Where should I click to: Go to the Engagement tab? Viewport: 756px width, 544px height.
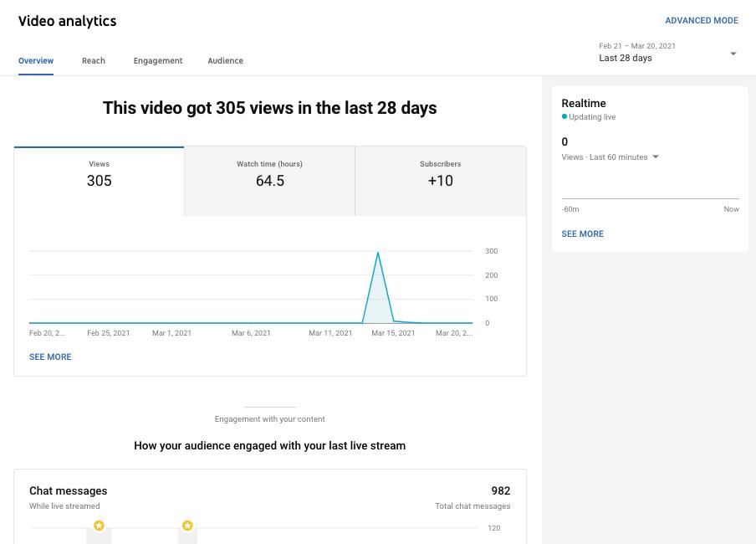[x=158, y=60]
